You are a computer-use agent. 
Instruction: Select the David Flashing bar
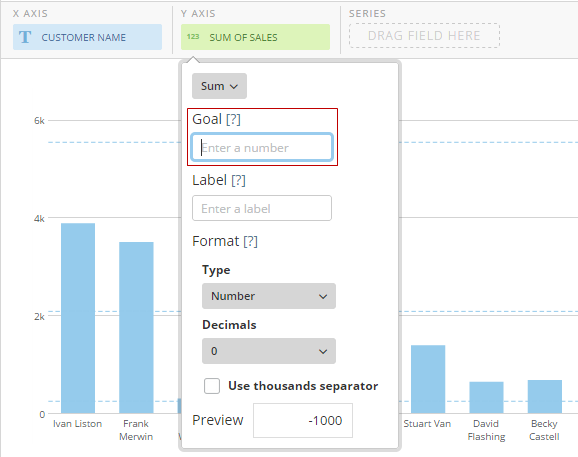coord(486,398)
